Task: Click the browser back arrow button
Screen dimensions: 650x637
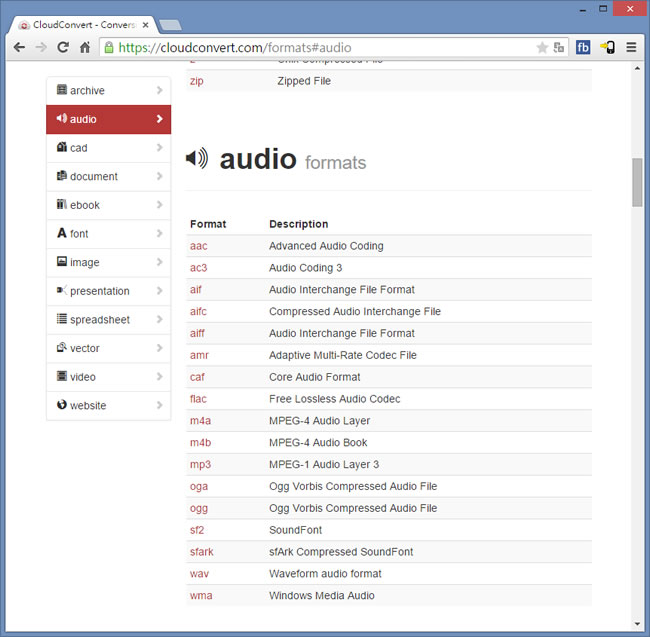Action: pyautogui.click(x=19, y=47)
